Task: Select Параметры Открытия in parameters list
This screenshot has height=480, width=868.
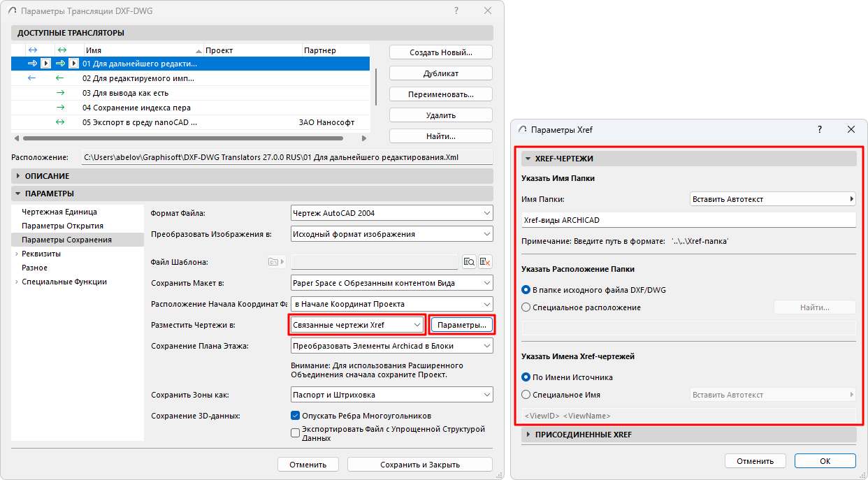Action: pos(62,226)
